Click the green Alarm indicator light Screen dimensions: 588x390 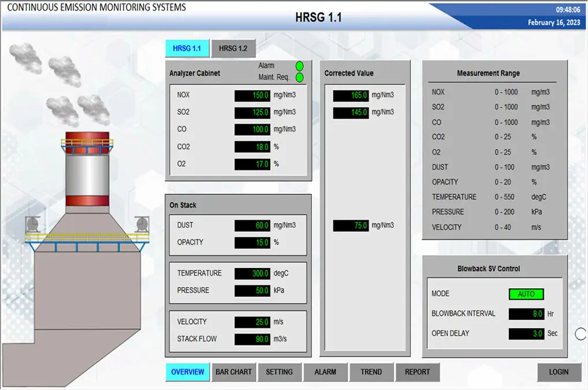tap(299, 66)
